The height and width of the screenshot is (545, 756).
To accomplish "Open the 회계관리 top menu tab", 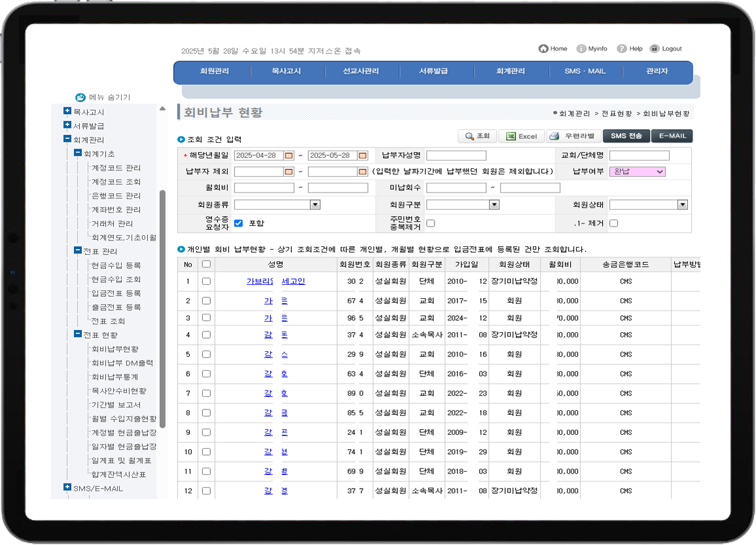I will pyautogui.click(x=510, y=71).
